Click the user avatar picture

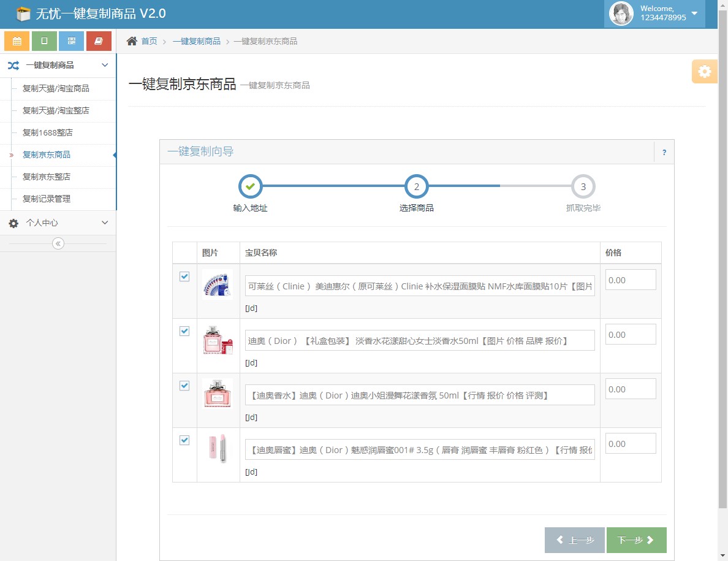coord(621,13)
